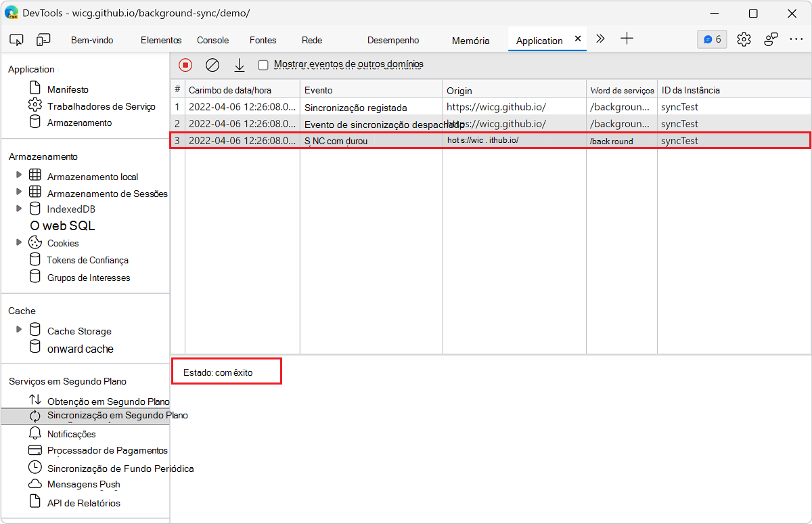Expand the IndexedDB tree node
This screenshot has width=812, height=524.
point(19,209)
